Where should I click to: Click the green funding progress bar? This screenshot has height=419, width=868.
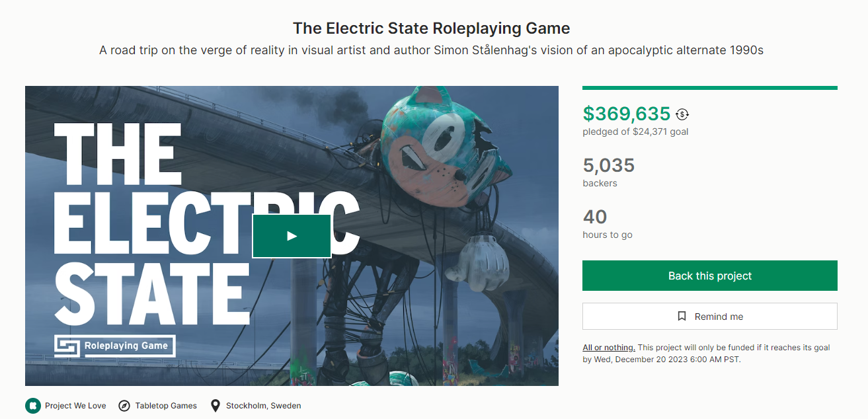coord(709,88)
